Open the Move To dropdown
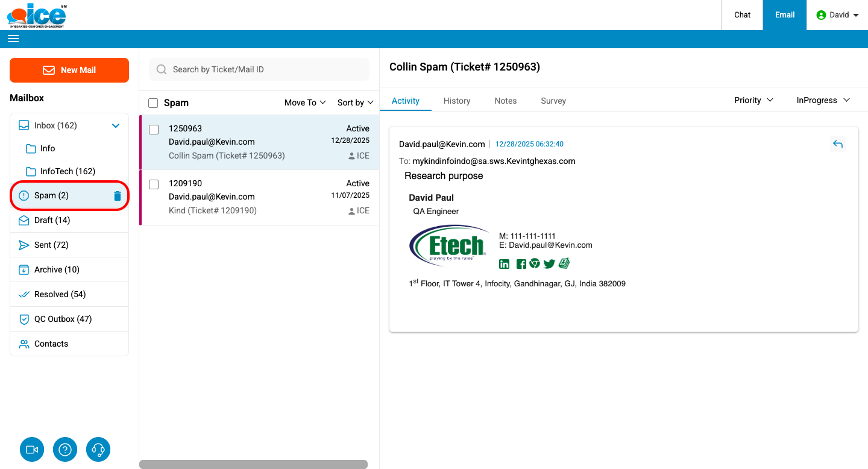 (305, 102)
